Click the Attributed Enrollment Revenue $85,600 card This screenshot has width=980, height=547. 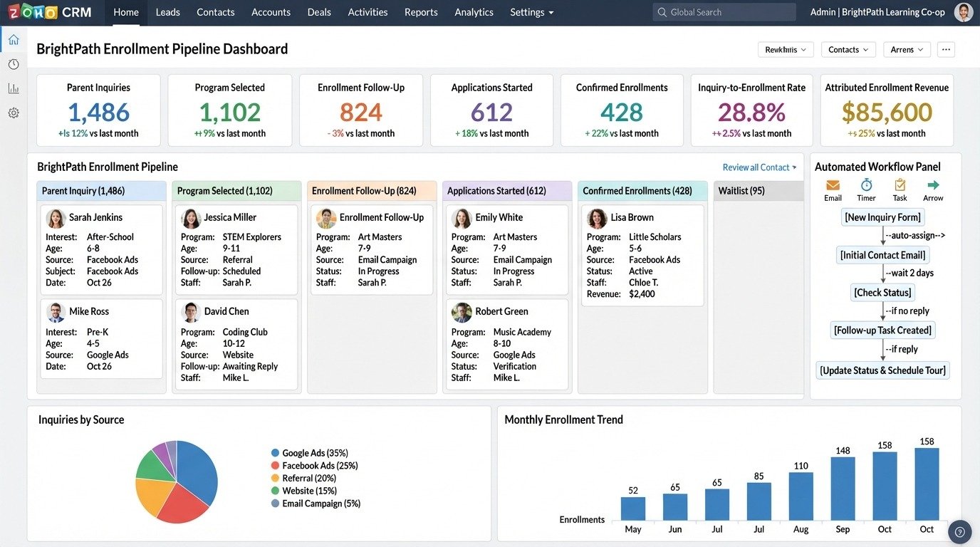(x=887, y=110)
